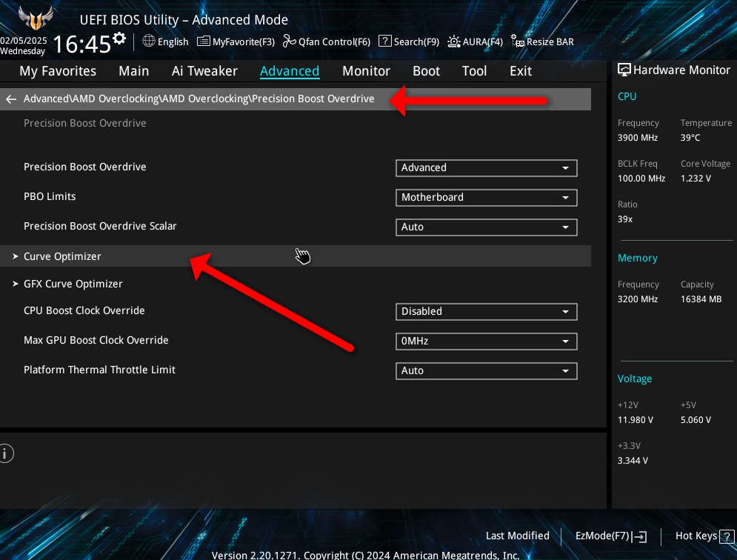
Task: Click the Version 2.20.1271 copyright text
Action: pyautogui.click(x=366, y=555)
